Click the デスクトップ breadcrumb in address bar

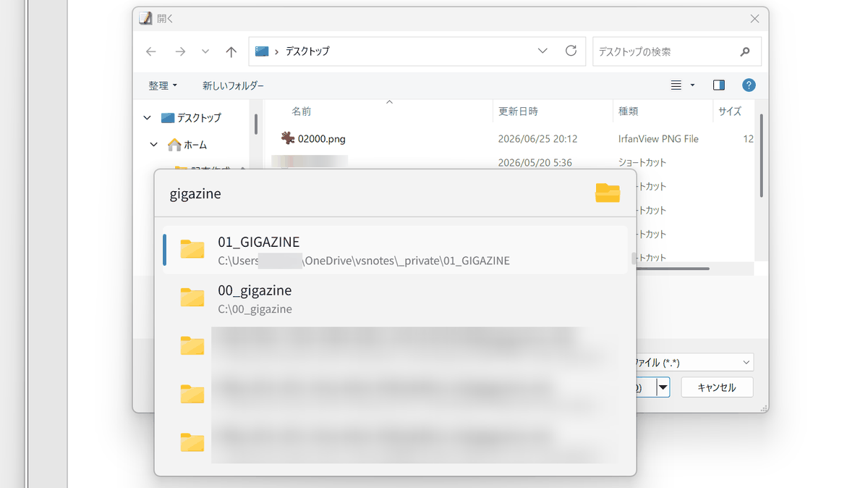pyautogui.click(x=307, y=51)
